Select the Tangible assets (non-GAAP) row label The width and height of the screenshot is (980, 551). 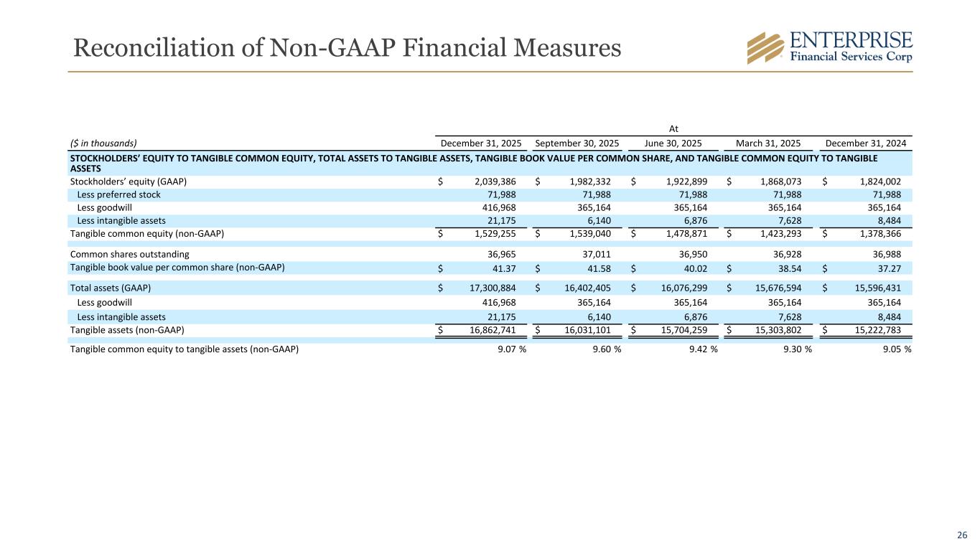click(x=127, y=330)
